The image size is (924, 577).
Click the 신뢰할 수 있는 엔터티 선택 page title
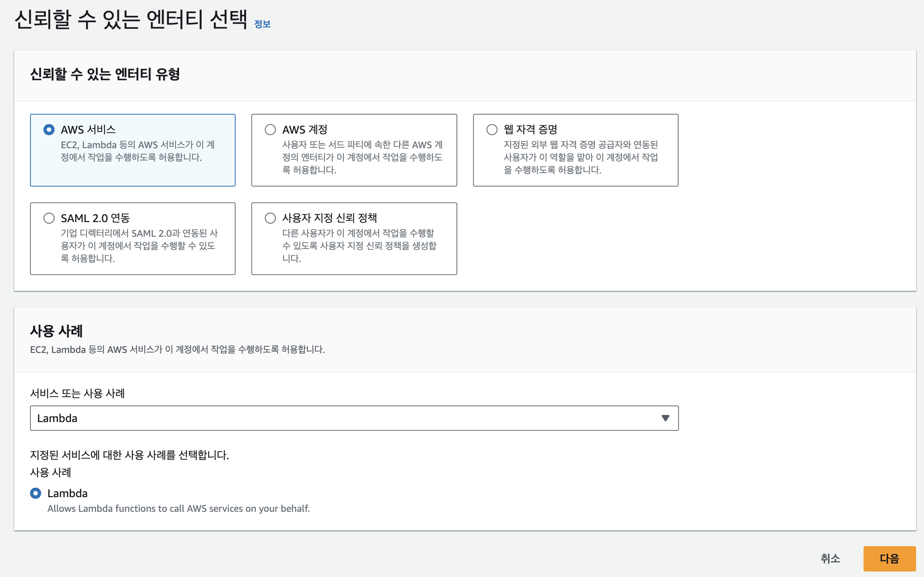[x=131, y=19]
